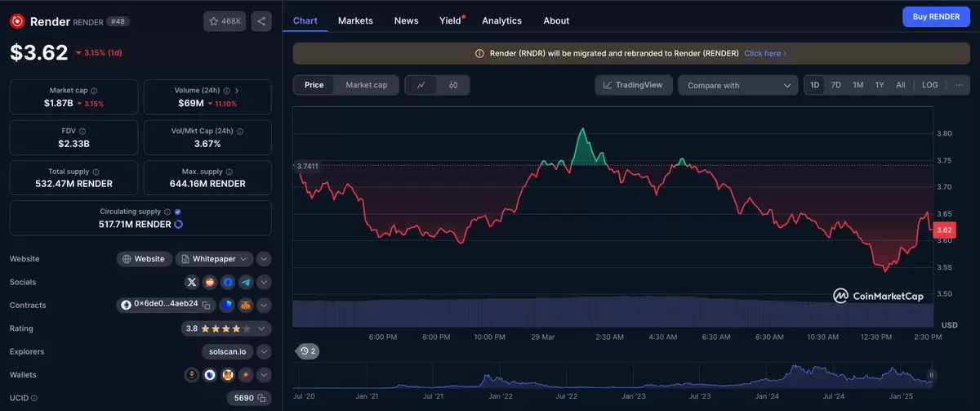Viewport: 980px width, 411px height.
Task: Switch to the Chart tab
Action: click(305, 20)
